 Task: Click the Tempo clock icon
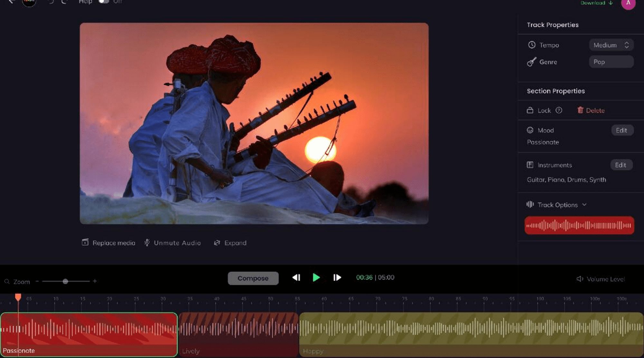[x=532, y=45]
